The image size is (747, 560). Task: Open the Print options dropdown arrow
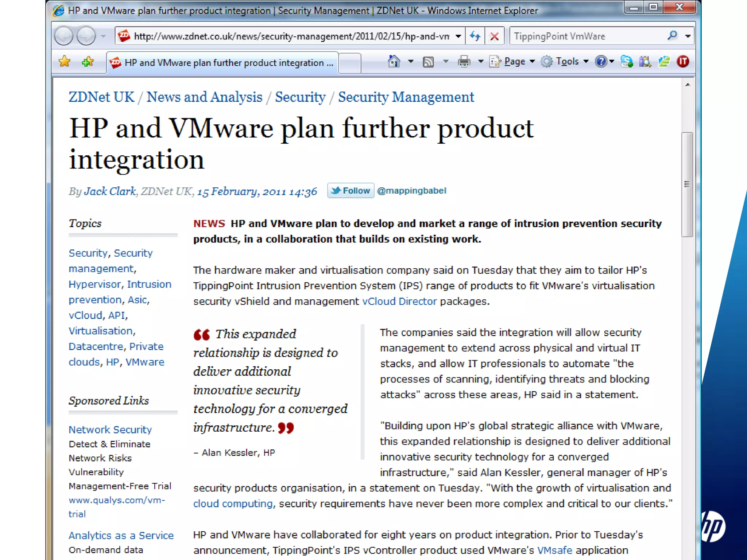click(x=481, y=62)
